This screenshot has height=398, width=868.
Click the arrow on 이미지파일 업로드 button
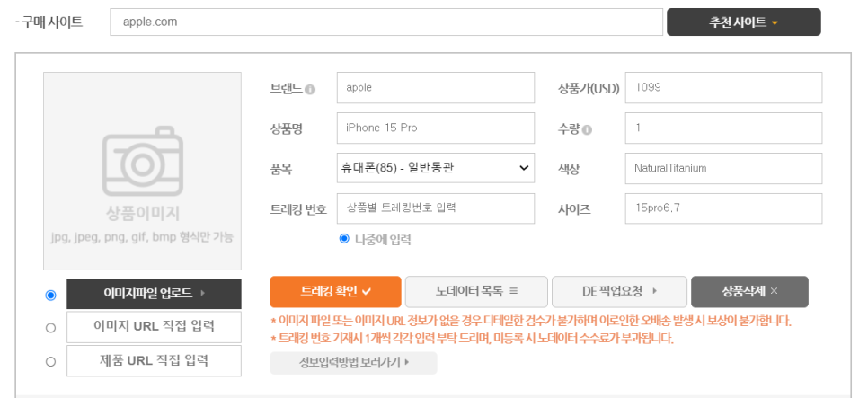pyautogui.click(x=202, y=294)
